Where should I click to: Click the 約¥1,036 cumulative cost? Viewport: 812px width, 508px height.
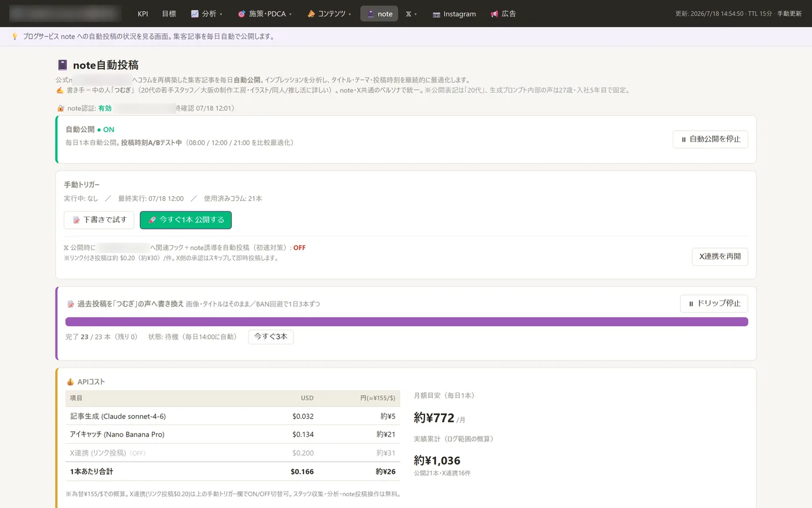pyautogui.click(x=437, y=460)
